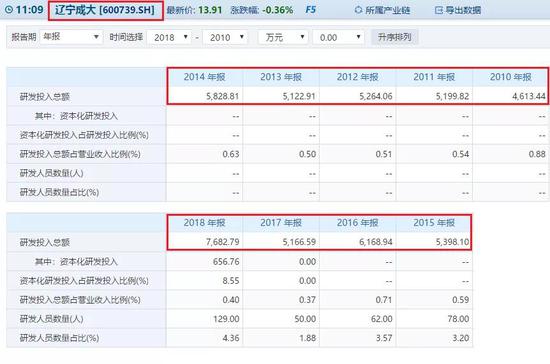Click R&D total cell 5,398.10
Image resolution: width=550 pixels, height=364 pixels.
(x=452, y=242)
